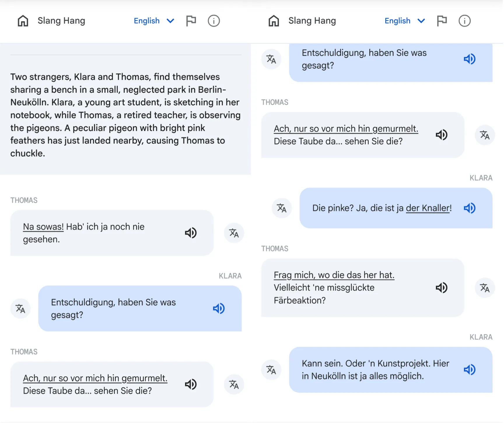Show info using right screen's info icon
The image size is (504, 423).
click(x=464, y=21)
